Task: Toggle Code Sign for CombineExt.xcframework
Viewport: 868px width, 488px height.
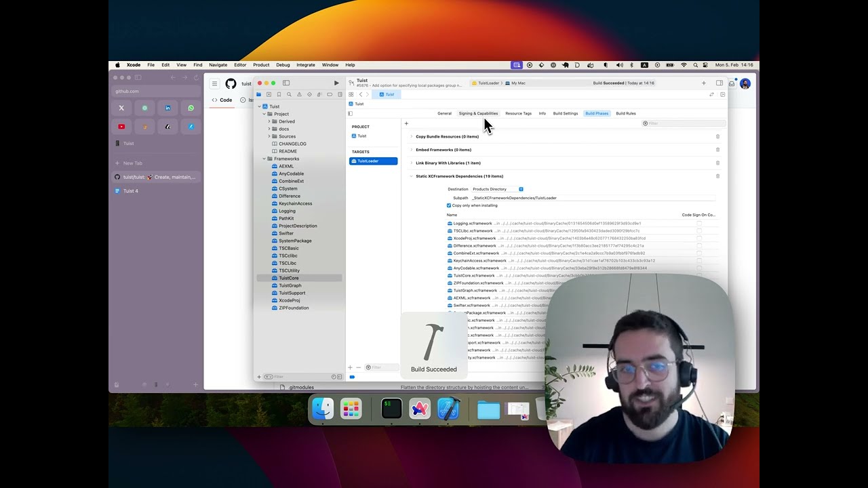Action: (699, 253)
